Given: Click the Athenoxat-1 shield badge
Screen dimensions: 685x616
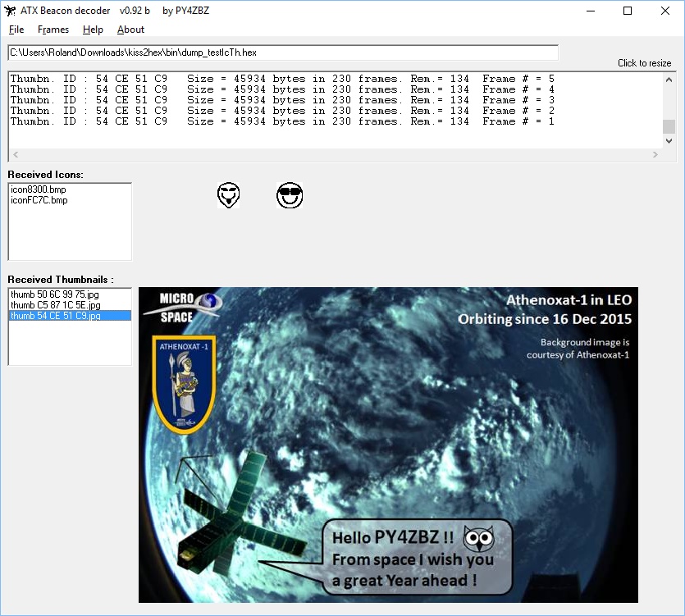Looking at the screenshot, I should [184, 383].
